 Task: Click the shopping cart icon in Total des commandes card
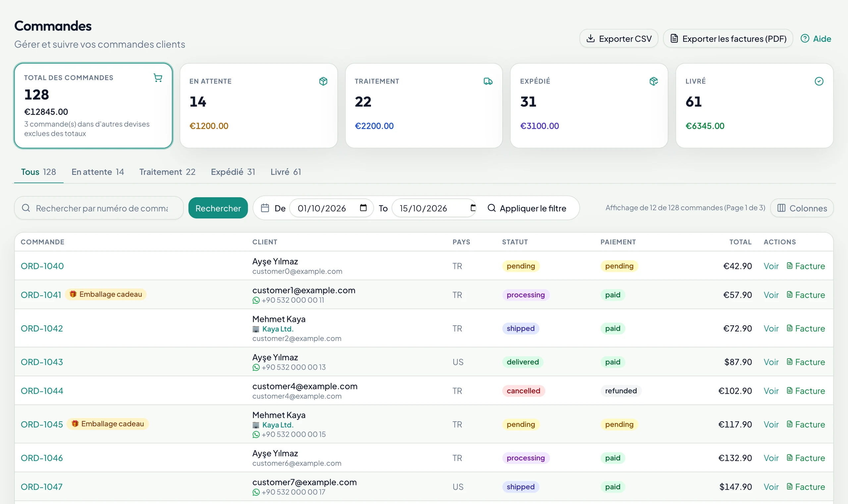158,78
